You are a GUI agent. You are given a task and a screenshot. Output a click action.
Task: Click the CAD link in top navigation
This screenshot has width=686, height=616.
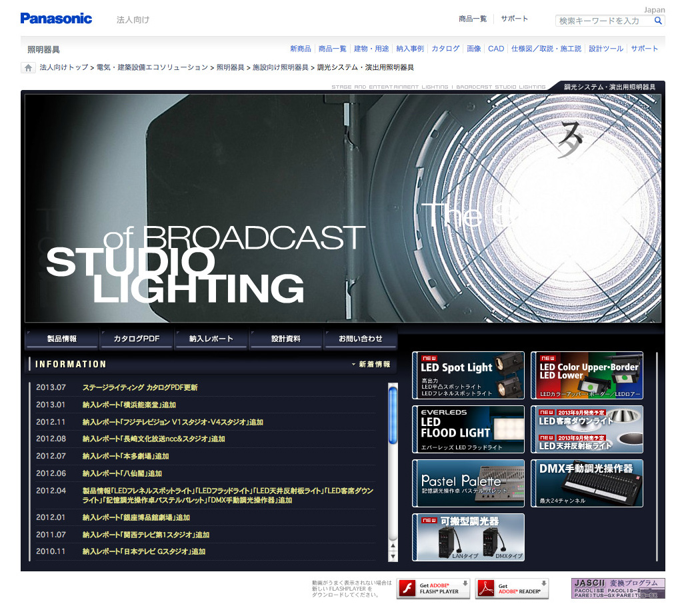[496, 49]
